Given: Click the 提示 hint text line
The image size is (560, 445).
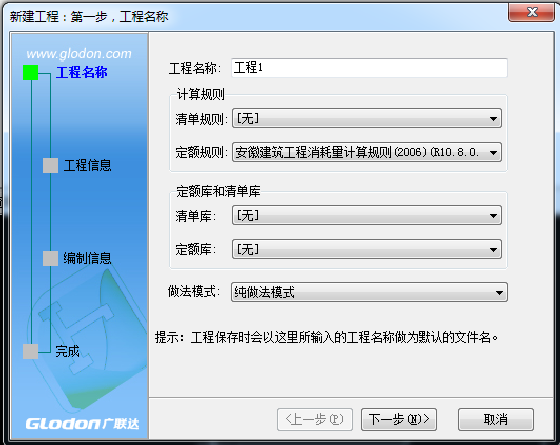Looking at the screenshot, I should pos(326,337).
